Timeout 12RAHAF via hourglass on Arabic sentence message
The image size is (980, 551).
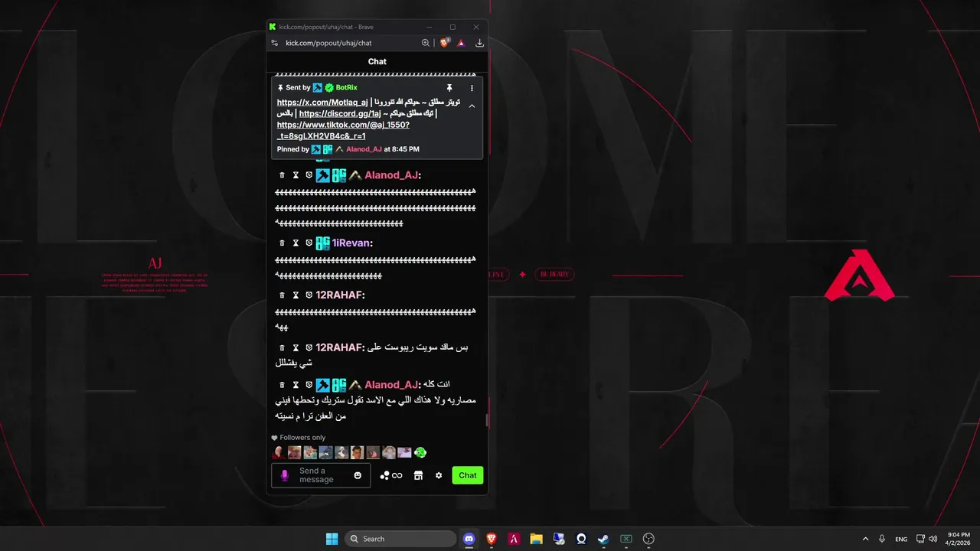tap(296, 347)
